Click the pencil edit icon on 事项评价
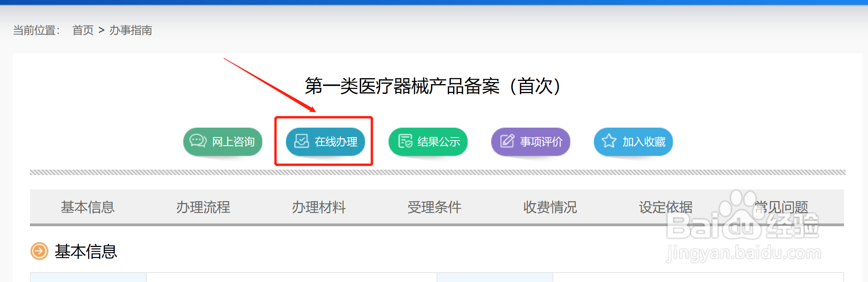This screenshot has height=282, width=868. point(507,141)
